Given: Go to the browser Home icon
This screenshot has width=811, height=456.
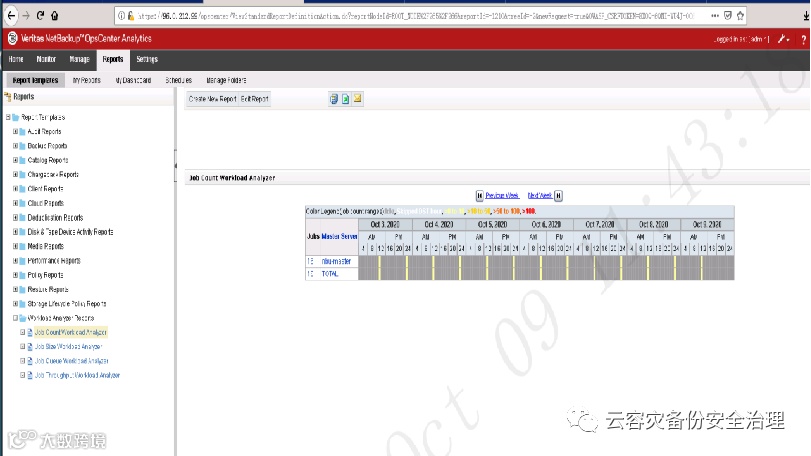Looking at the screenshot, I should click(x=54, y=16).
